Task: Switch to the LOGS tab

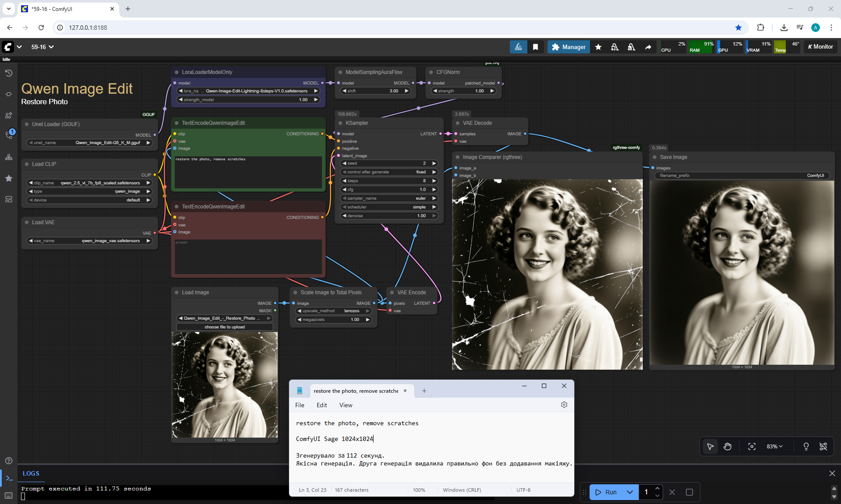Action: tap(31, 473)
